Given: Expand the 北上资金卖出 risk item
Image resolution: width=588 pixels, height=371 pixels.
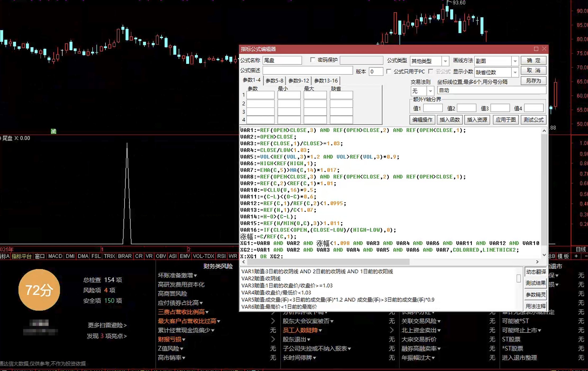Looking at the screenshot, I should pos(421,330).
